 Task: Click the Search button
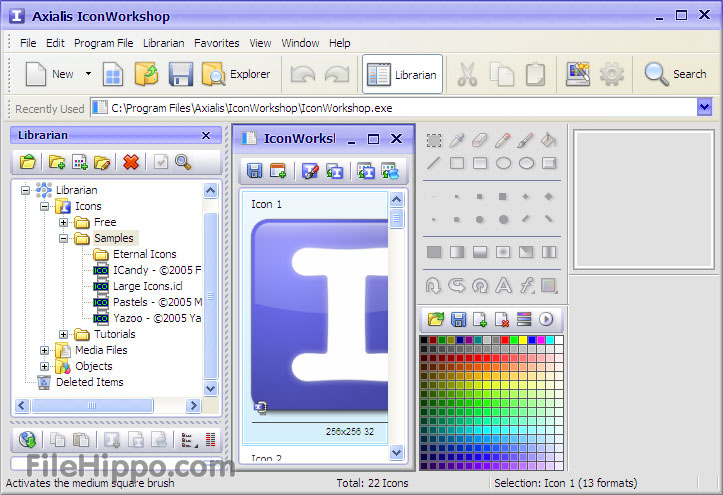[x=676, y=74]
